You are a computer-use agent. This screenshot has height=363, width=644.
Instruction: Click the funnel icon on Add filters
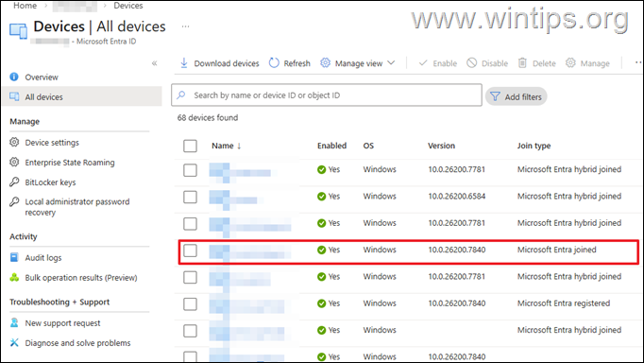click(x=496, y=96)
